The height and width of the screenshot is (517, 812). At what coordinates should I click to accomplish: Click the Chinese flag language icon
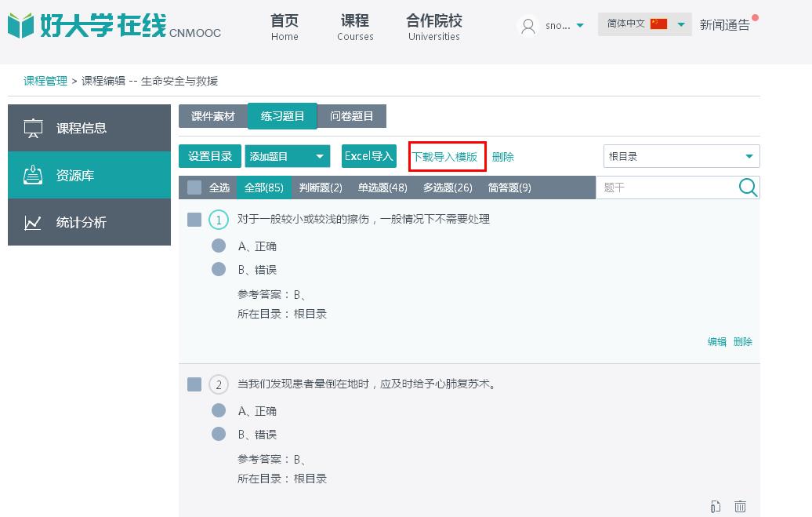(x=658, y=24)
